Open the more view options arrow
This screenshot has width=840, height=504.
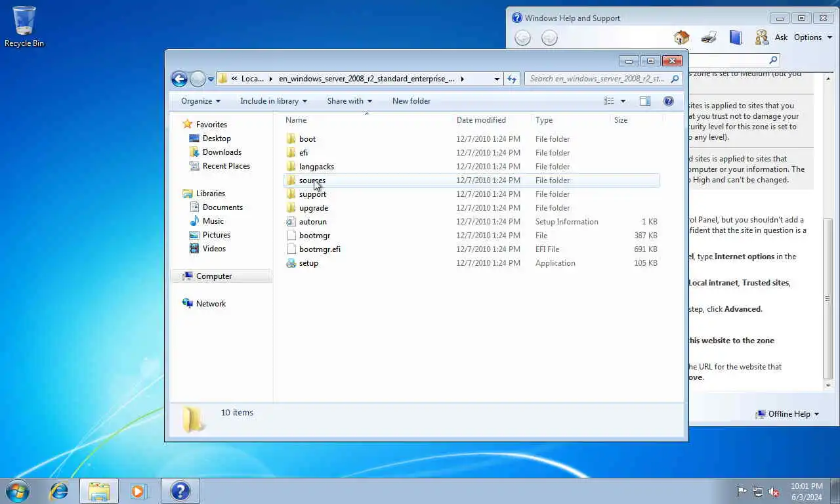tap(623, 101)
